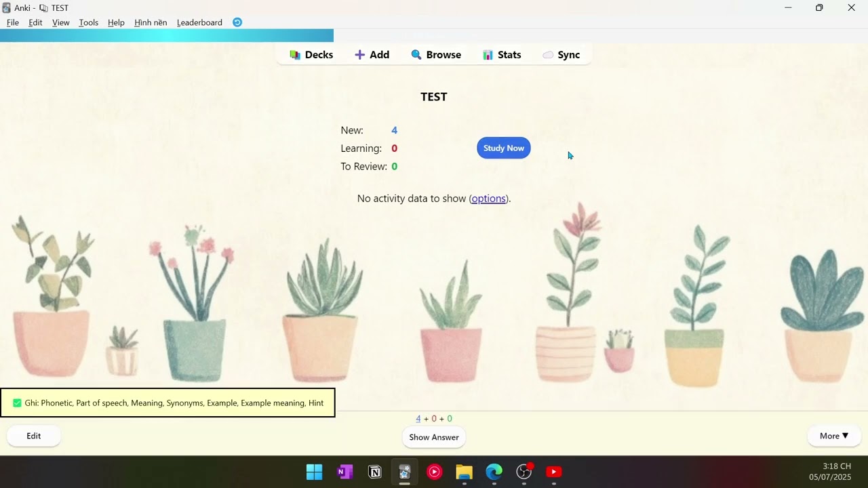Image resolution: width=868 pixels, height=488 pixels.
Task: Click the Show Answer button
Action: 434,437
